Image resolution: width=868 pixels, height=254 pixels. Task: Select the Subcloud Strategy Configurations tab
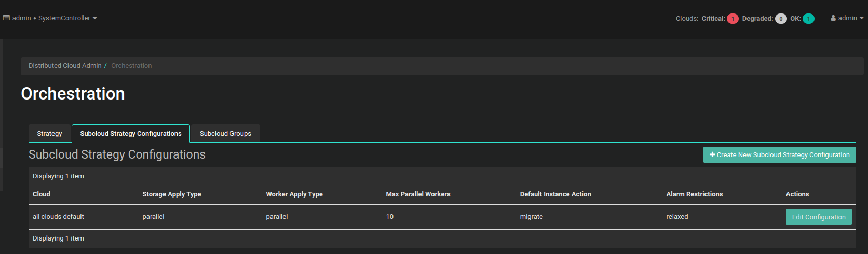pos(131,134)
